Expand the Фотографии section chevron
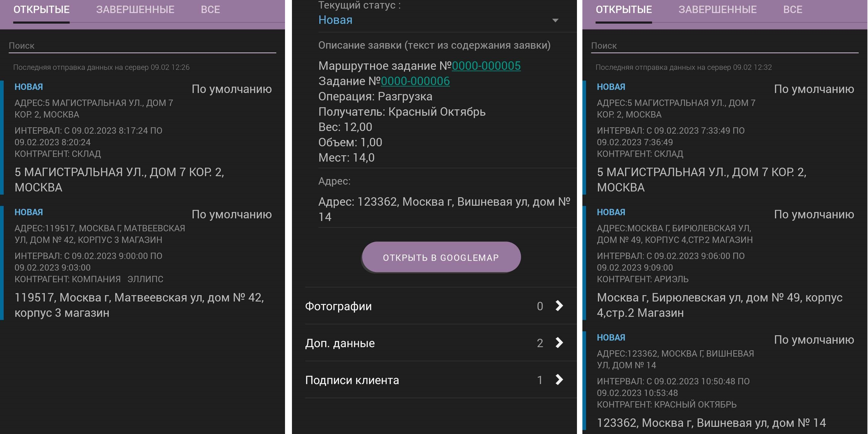Viewport: 868px width, 434px height. coord(559,306)
